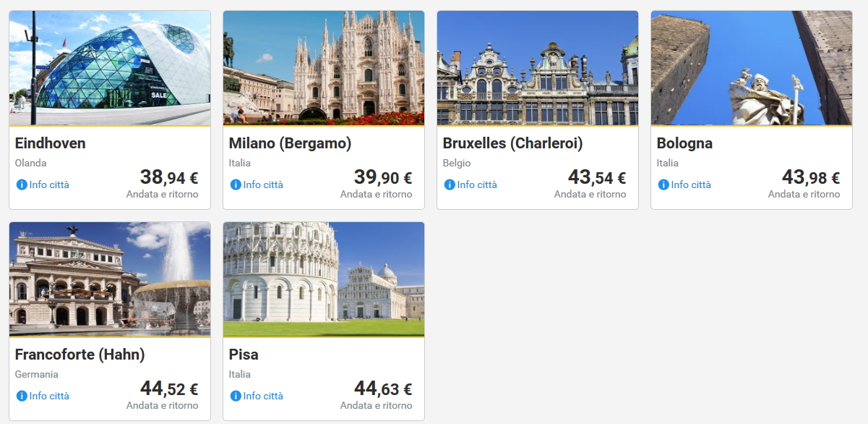Select the Bologna 43,98 € price
The height and width of the screenshot is (424, 868).
pos(810,177)
